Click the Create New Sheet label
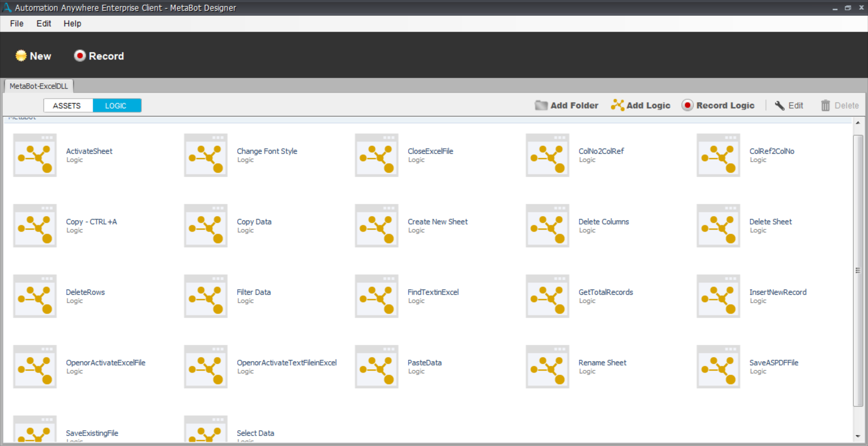The width and height of the screenshot is (868, 446). 438,222
